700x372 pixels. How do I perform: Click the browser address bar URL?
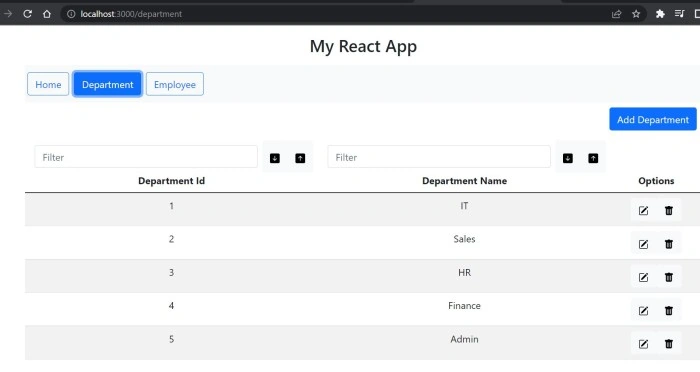coord(131,14)
